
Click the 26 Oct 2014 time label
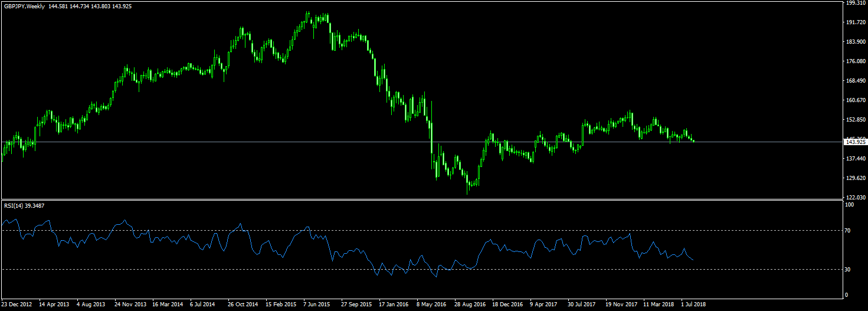pos(243,305)
